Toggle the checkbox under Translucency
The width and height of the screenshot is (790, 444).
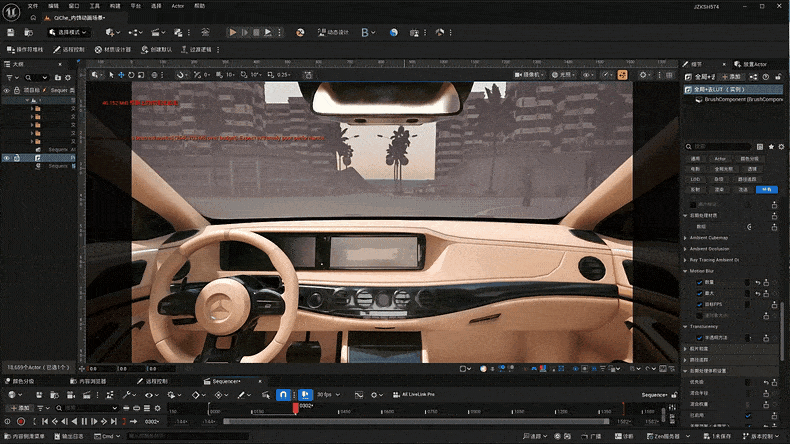(699, 338)
